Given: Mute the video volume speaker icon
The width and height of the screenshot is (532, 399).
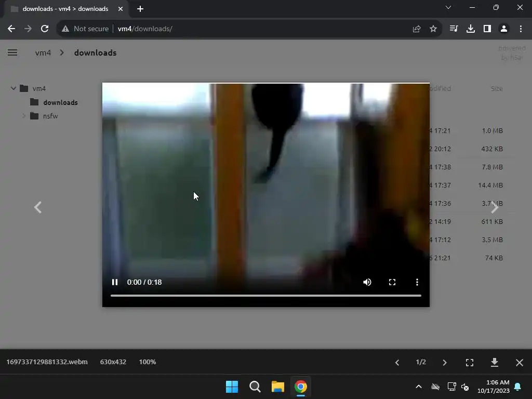Looking at the screenshot, I should tap(367, 282).
